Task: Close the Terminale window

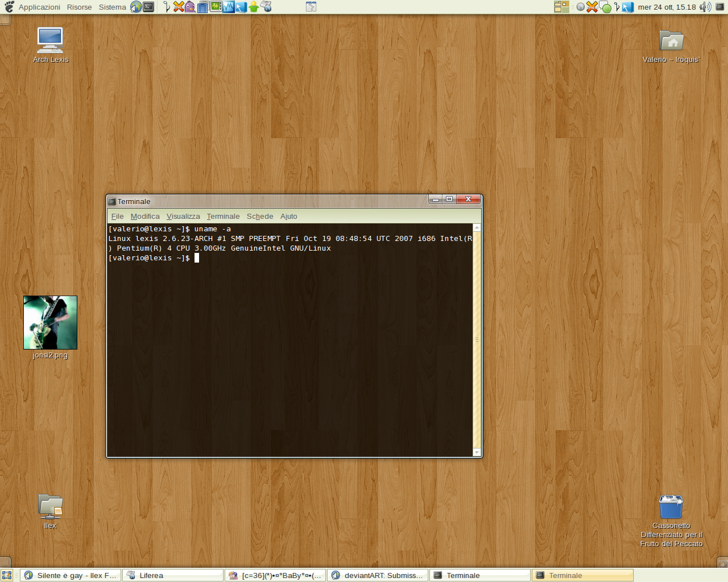Action: [x=469, y=199]
